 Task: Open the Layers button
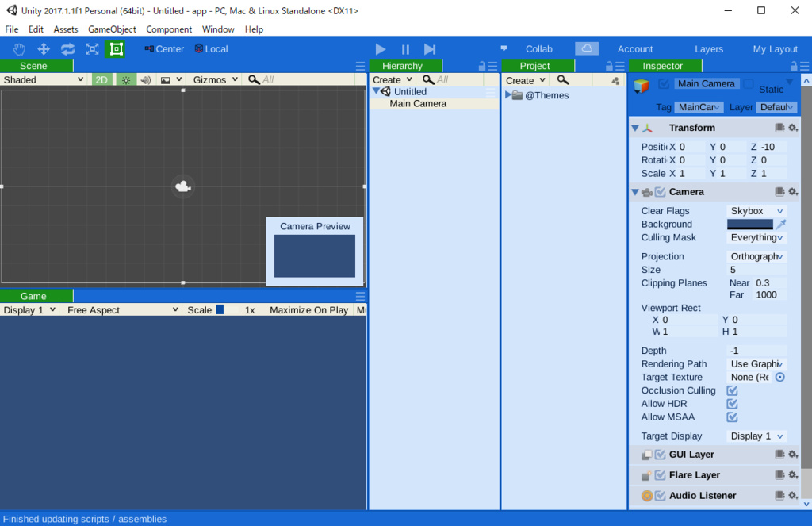(x=708, y=48)
